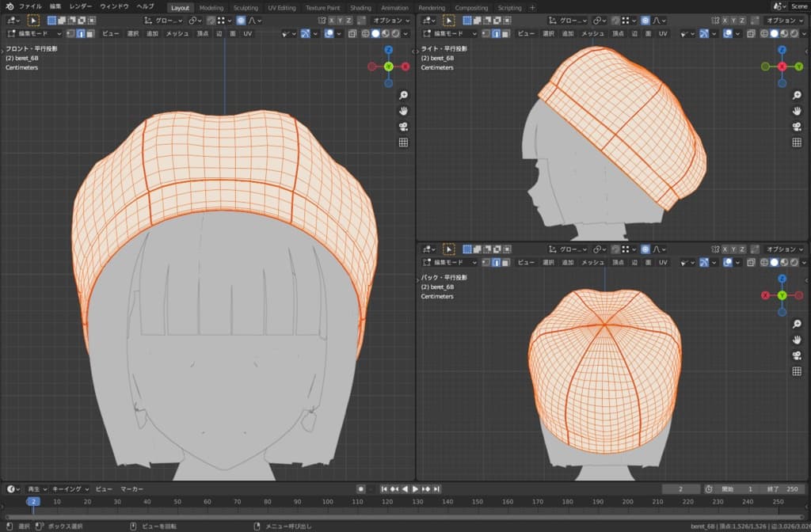Click the select tool arrow icon in front viewport
The height and width of the screenshot is (532, 811).
pyautogui.click(x=33, y=20)
